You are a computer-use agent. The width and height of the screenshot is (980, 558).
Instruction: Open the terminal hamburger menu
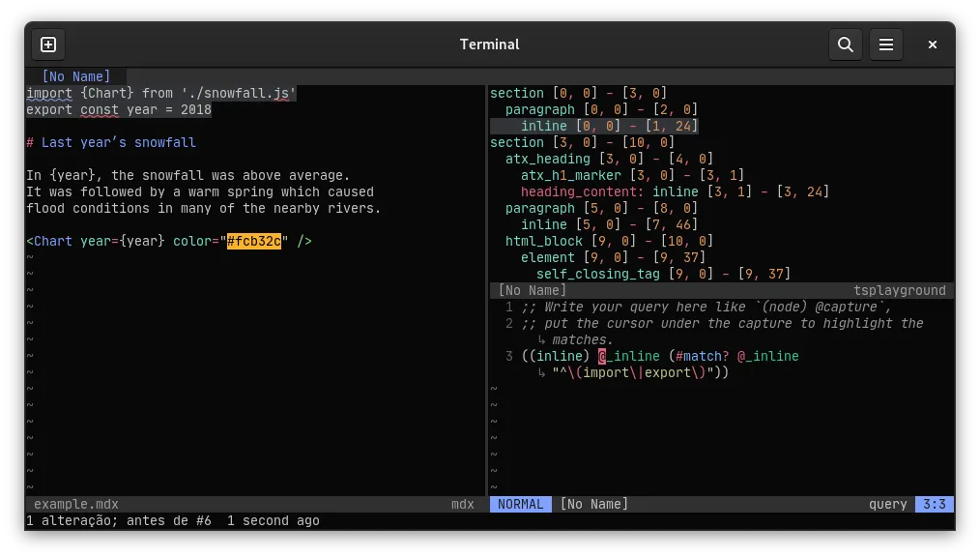click(x=886, y=44)
